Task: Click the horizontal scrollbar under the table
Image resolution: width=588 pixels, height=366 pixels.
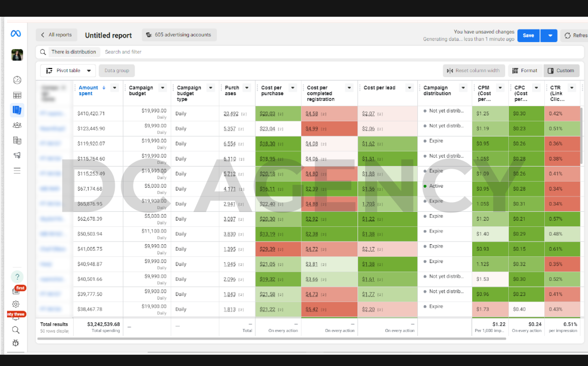Action: point(272,339)
